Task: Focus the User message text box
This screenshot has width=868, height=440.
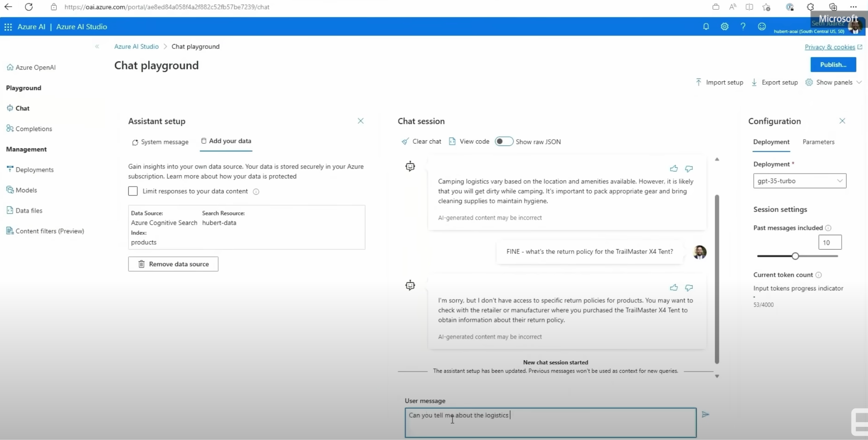Action: coord(551,423)
